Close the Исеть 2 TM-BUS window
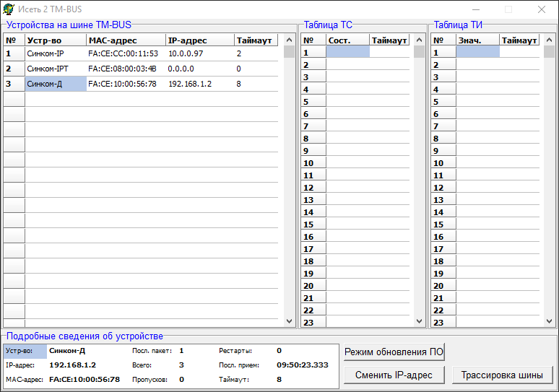Image resolution: width=559 pixels, height=392 pixels. pos(542,9)
